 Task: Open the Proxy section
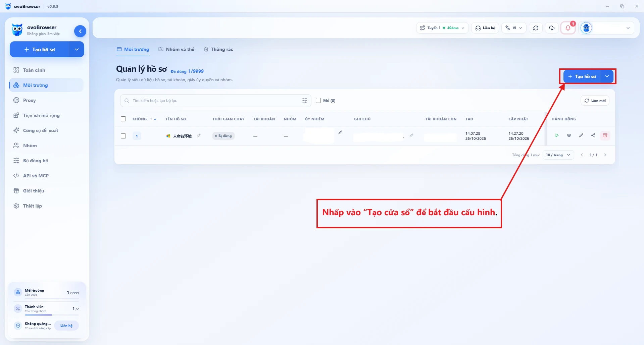[x=46, y=100]
